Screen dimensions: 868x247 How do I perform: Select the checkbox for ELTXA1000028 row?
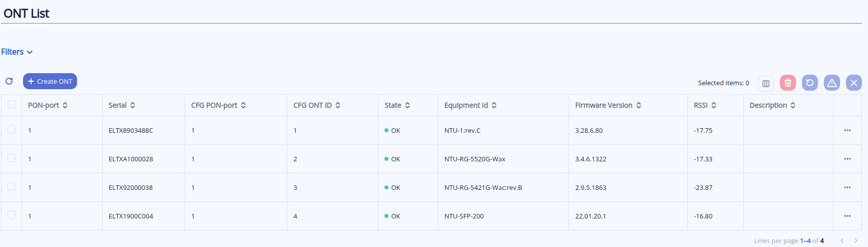pyautogui.click(x=12, y=158)
